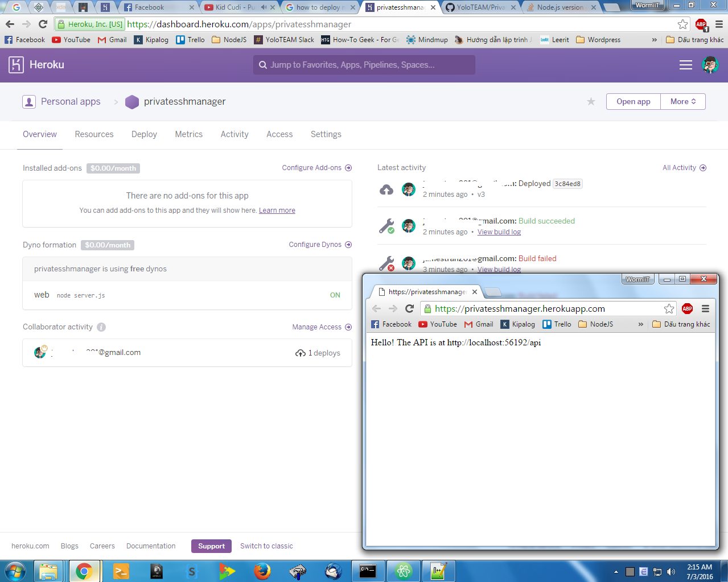
Task: Open the hamburger menu in the Heroku header
Action: [686, 65]
